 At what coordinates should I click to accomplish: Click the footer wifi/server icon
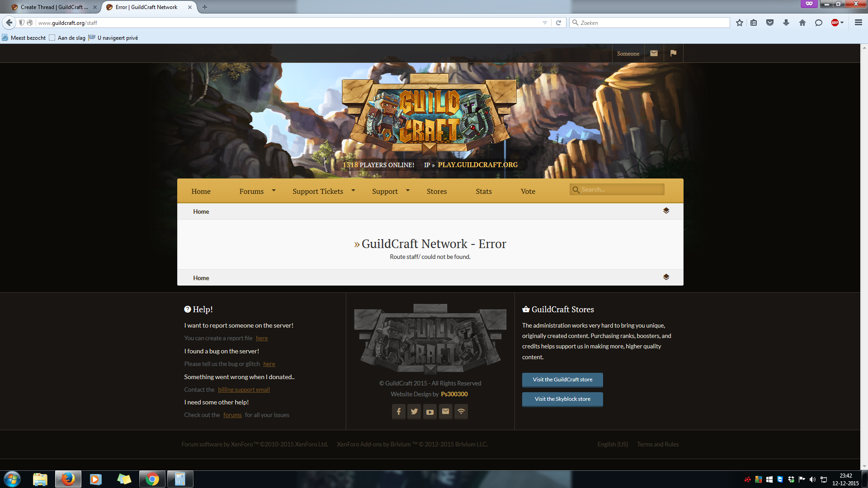pyautogui.click(x=461, y=412)
